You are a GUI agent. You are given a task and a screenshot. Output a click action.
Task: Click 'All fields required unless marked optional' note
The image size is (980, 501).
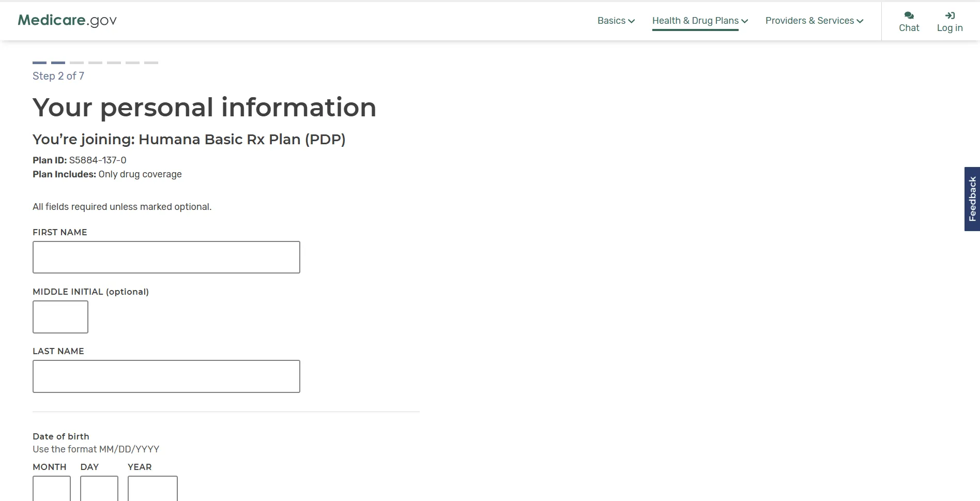[x=122, y=207]
